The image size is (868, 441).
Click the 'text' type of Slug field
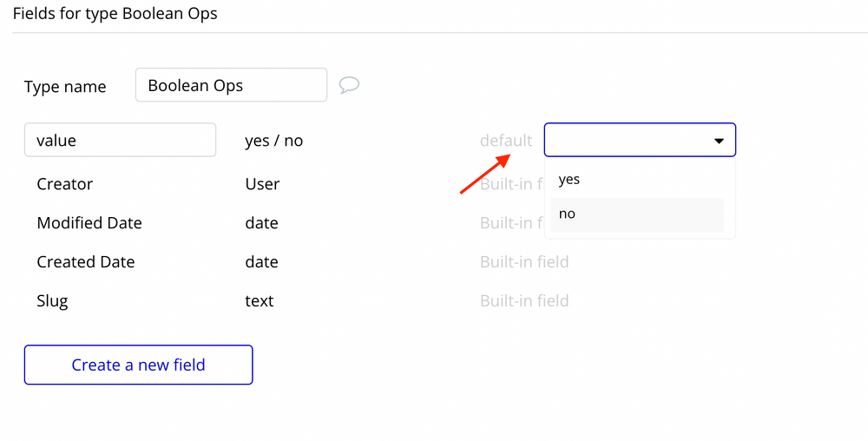tap(259, 301)
